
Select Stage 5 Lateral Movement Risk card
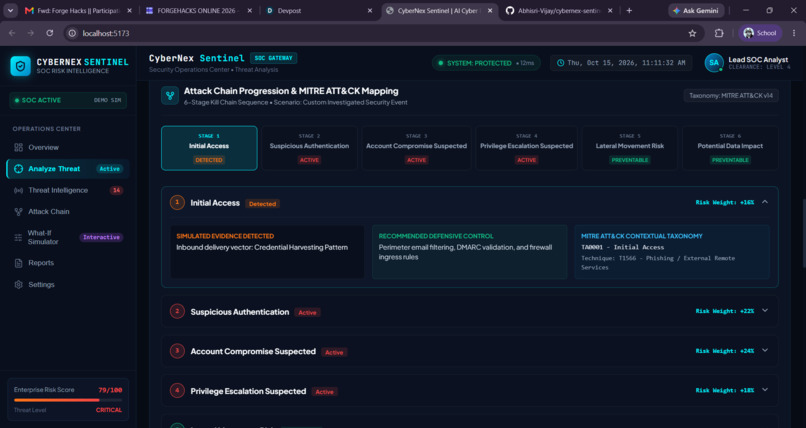tap(630, 148)
